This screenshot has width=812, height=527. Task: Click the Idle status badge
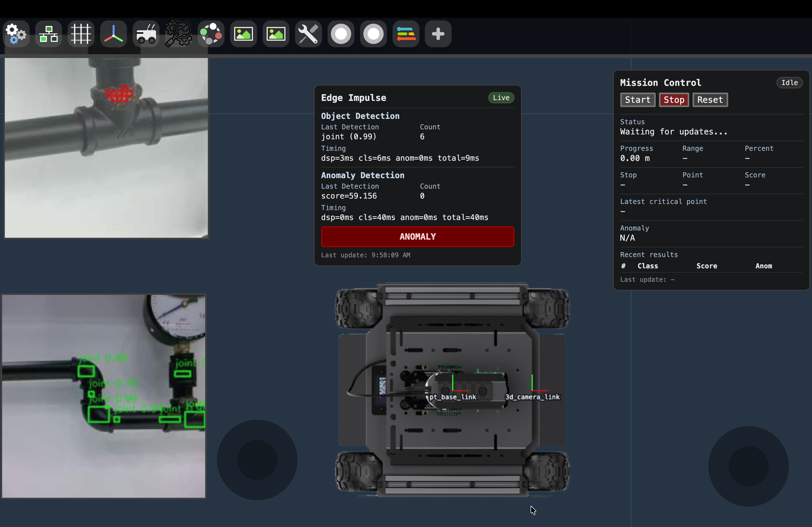click(x=789, y=82)
